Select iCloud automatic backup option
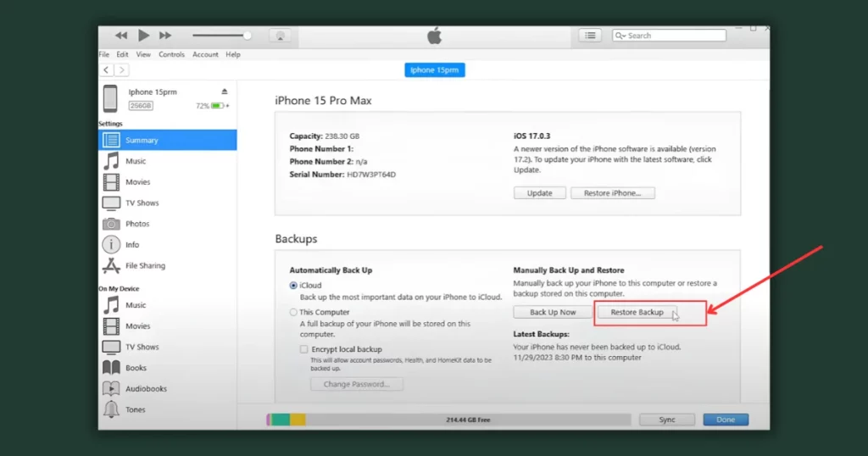 [293, 286]
